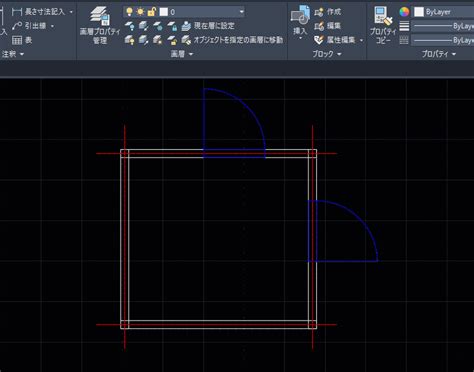Click the Layer Off icon with blue bulb

point(129,26)
